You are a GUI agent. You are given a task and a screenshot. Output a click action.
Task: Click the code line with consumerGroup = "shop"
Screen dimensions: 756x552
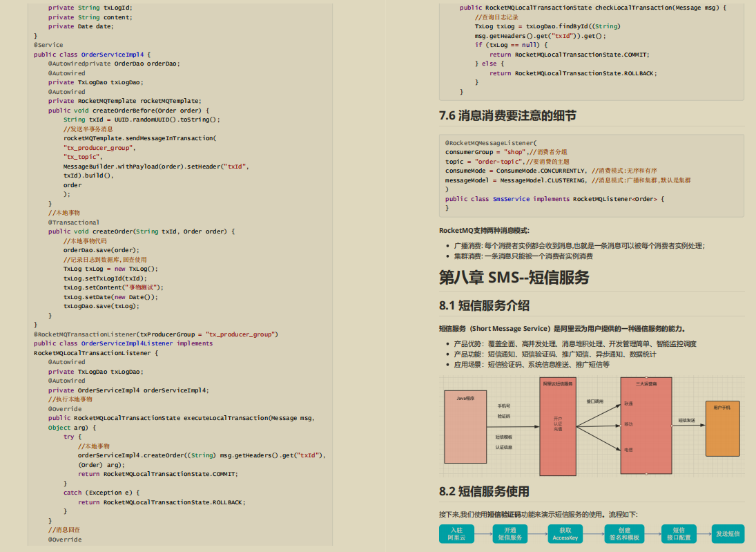(506, 152)
